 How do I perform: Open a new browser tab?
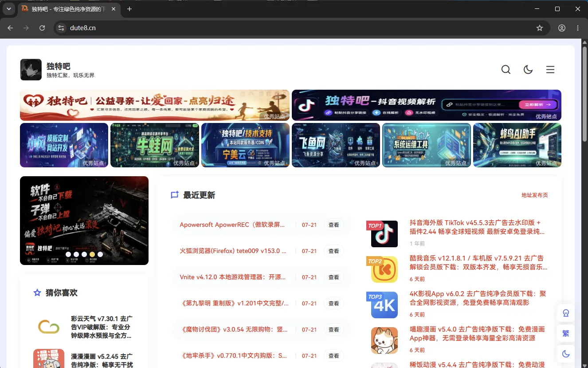coord(129,9)
